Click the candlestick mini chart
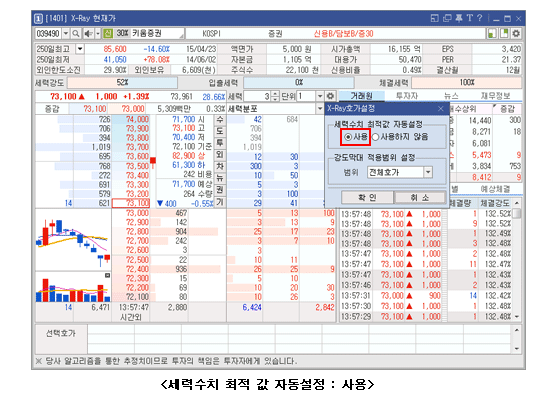 pos(73,240)
